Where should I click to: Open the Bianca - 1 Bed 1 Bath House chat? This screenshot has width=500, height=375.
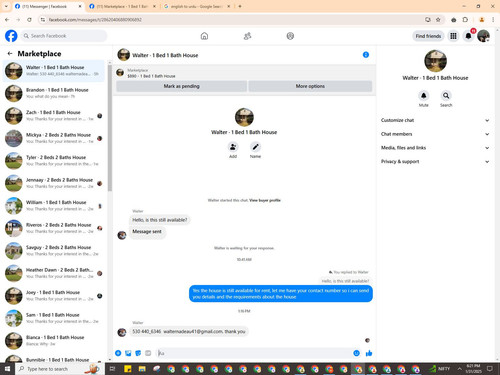pos(54,341)
